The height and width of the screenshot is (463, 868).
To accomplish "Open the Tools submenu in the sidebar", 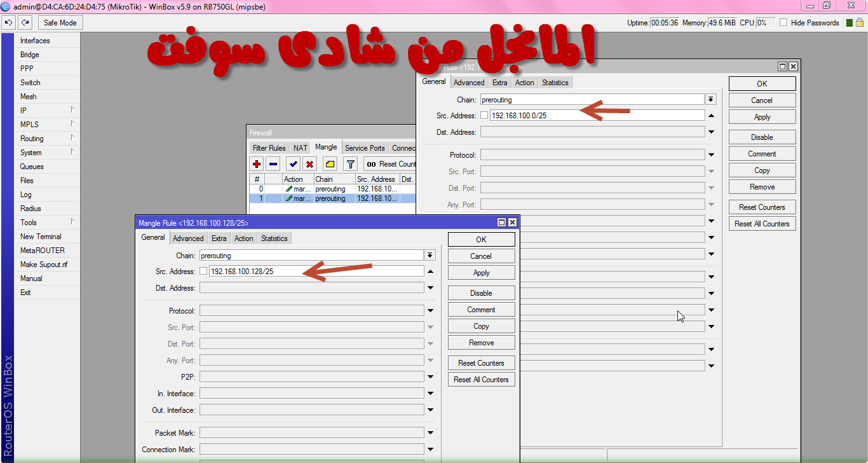I will 48,223.
